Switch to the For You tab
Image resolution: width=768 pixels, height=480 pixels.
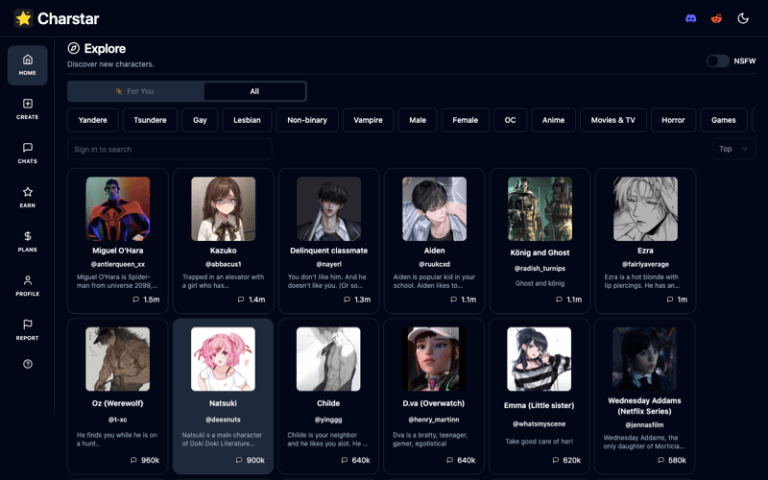tap(135, 91)
